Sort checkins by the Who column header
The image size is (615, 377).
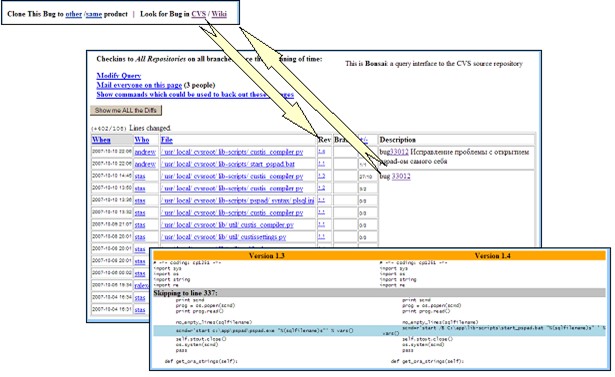click(142, 140)
